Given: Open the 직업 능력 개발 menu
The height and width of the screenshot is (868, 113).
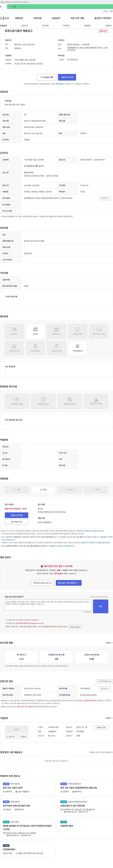Looking at the screenshot, I should tap(77, 18).
